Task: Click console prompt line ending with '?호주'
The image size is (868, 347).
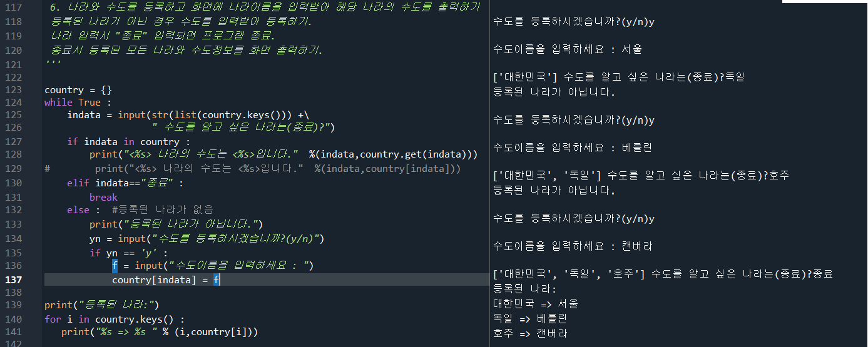Action: coord(641,176)
